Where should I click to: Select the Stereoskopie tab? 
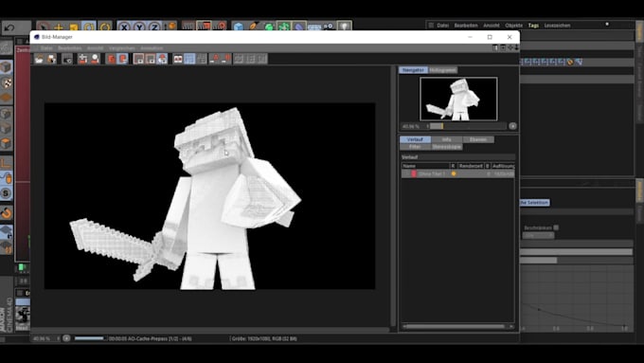(x=446, y=147)
